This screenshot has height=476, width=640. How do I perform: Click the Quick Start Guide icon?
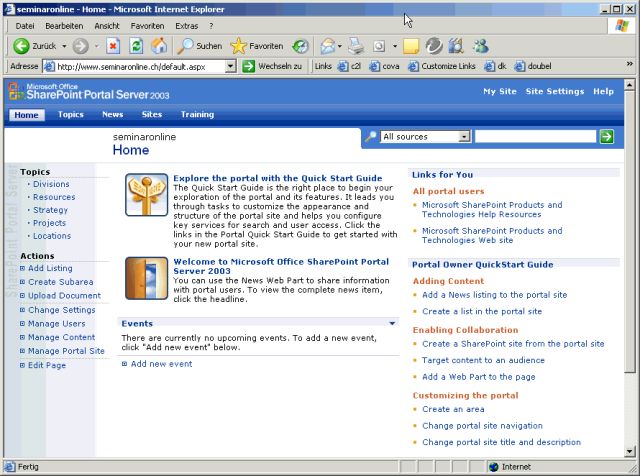coord(146,194)
